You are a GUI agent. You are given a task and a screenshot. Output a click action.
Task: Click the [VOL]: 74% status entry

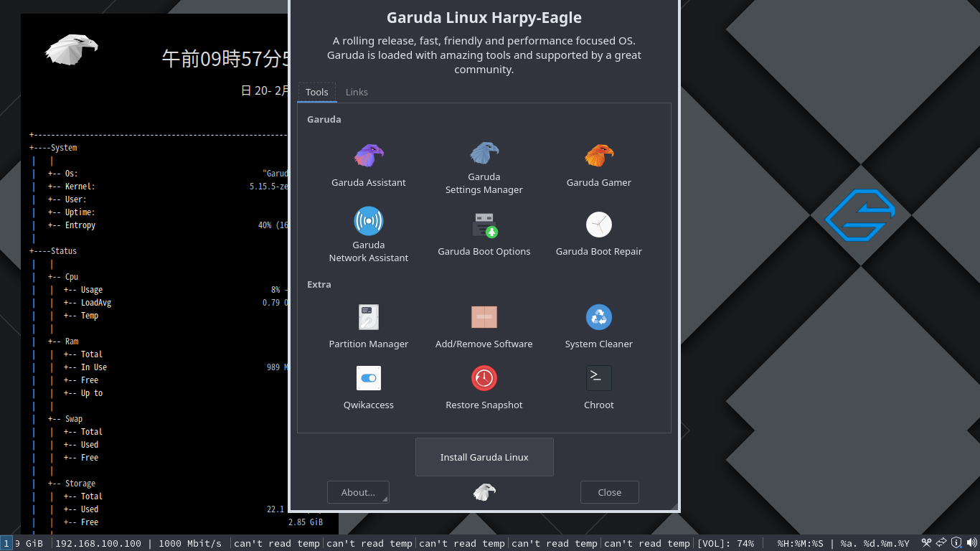pyautogui.click(x=725, y=543)
